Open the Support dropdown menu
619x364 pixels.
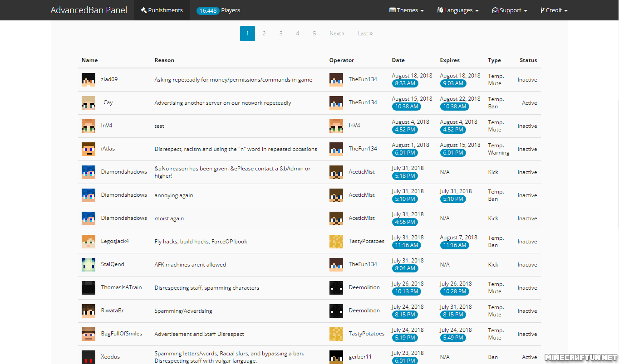point(510,10)
